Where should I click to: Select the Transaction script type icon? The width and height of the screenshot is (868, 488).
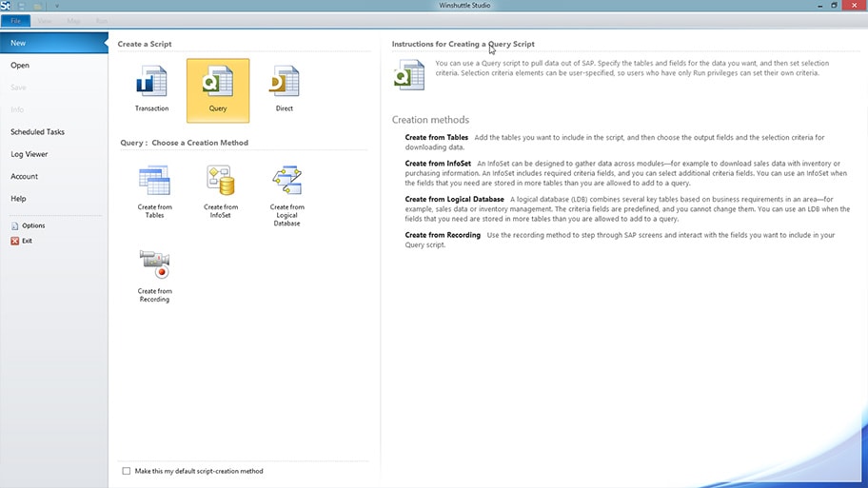[x=151, y=83]
